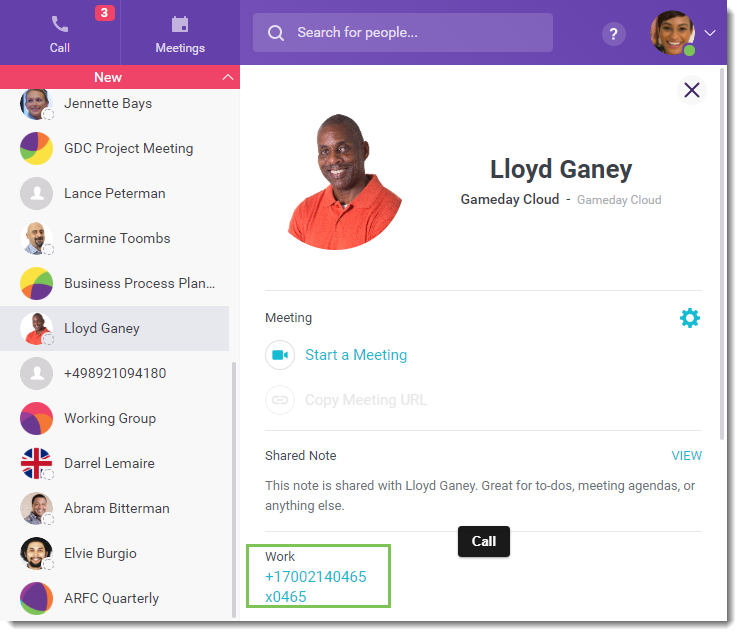The image size is (742, 636).
Task: Select Jennette Bays in list
Action: (x=115, y=104)
